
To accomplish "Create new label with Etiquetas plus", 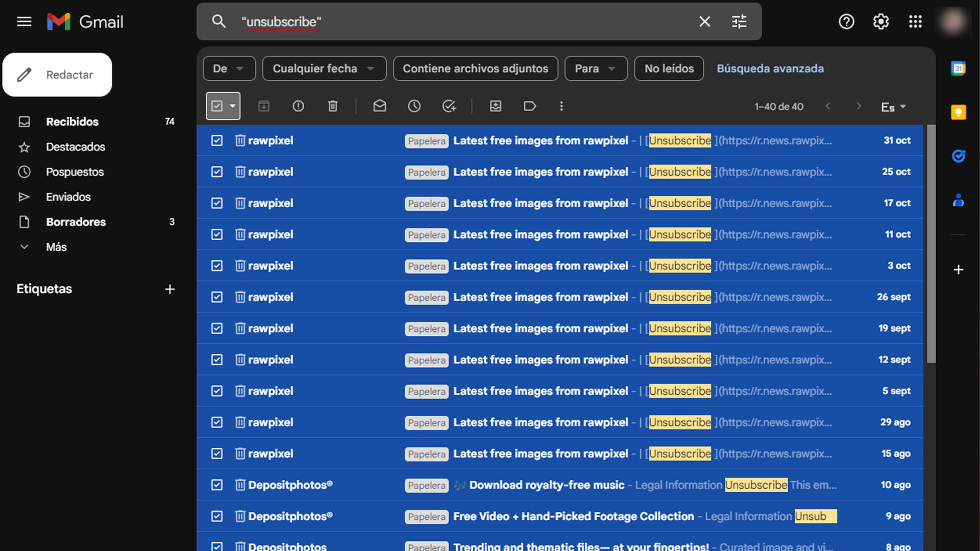I will (170, 289).
